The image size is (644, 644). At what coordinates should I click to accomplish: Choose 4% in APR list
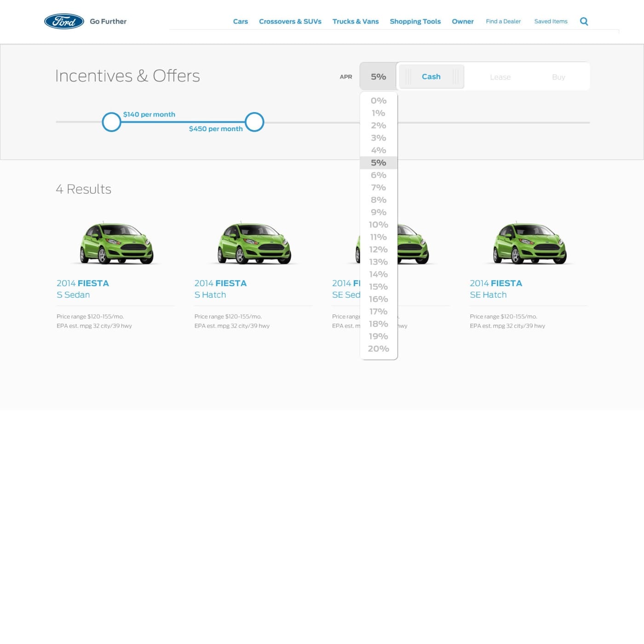(x=379, y=150)
